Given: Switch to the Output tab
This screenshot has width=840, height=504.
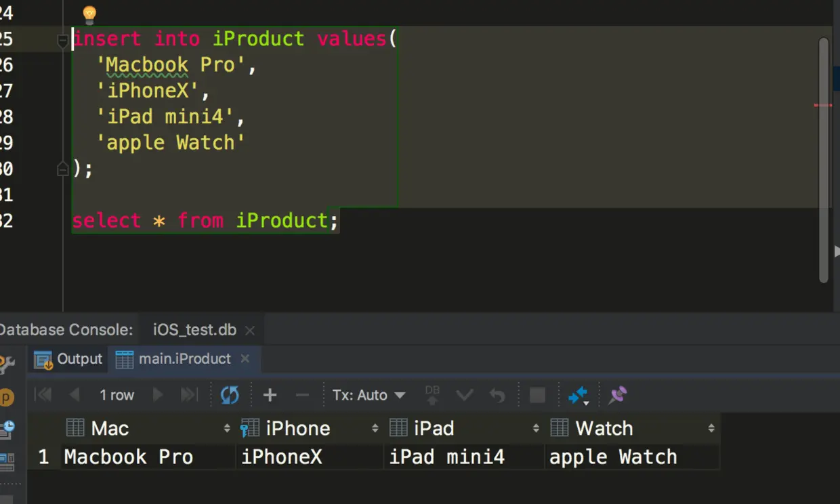Looking at the screenshot, I should pos(80,359).
